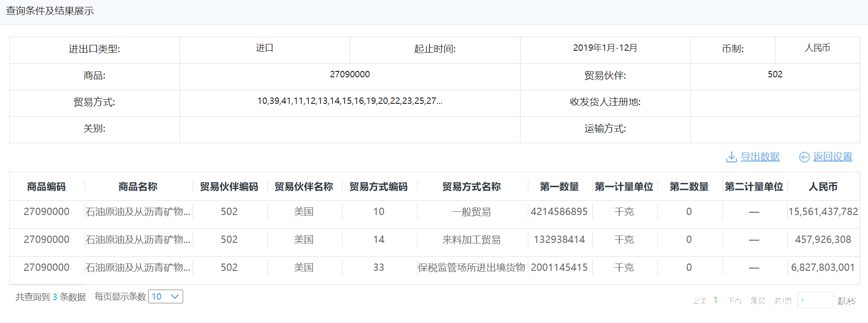
Task: Select the 来料加工贸易 cell
Action: pyautogui.click(x=472, y=240)
